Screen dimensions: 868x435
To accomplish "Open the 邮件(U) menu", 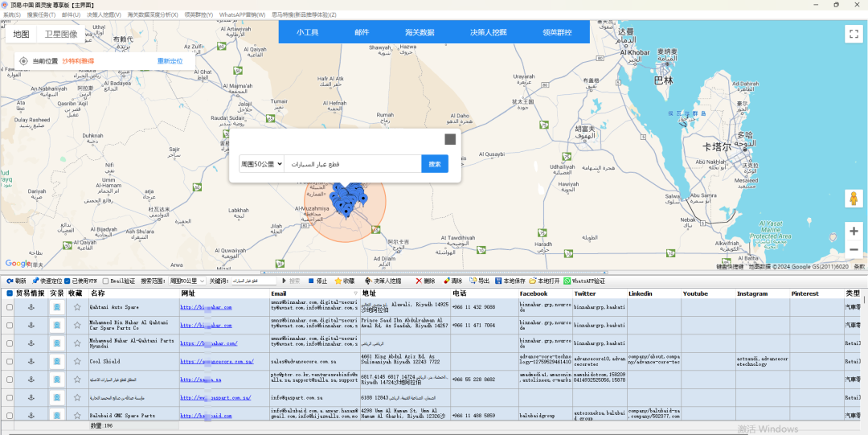I will coord(71,14).
